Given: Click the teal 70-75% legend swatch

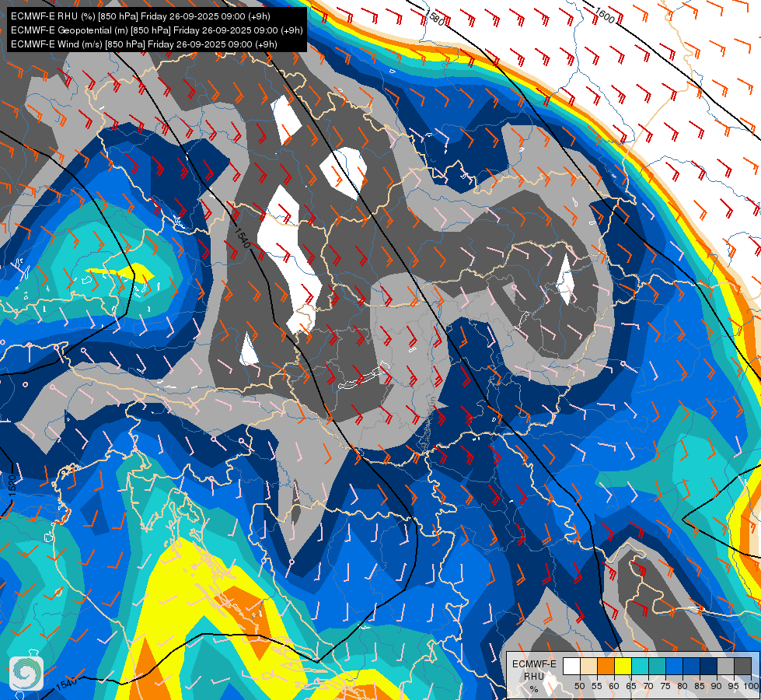Looking at the screenshot, I should click(x=658, y=666).
